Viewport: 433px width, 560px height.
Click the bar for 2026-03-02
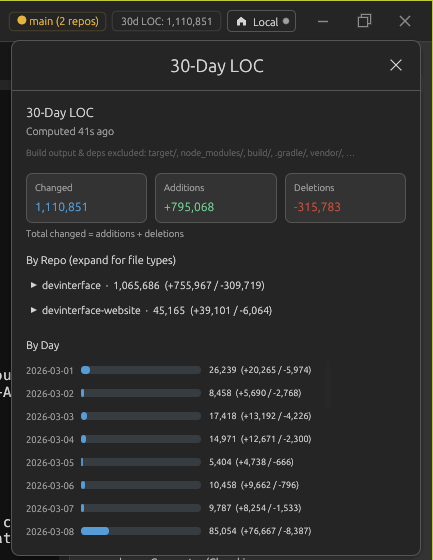(141, 393)
